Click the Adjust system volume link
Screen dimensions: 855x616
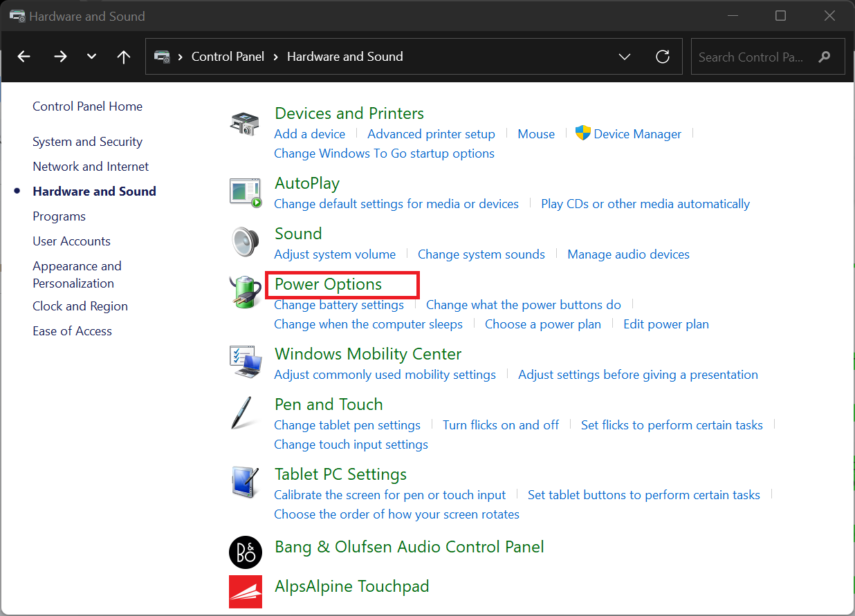[x=335, y=254]
